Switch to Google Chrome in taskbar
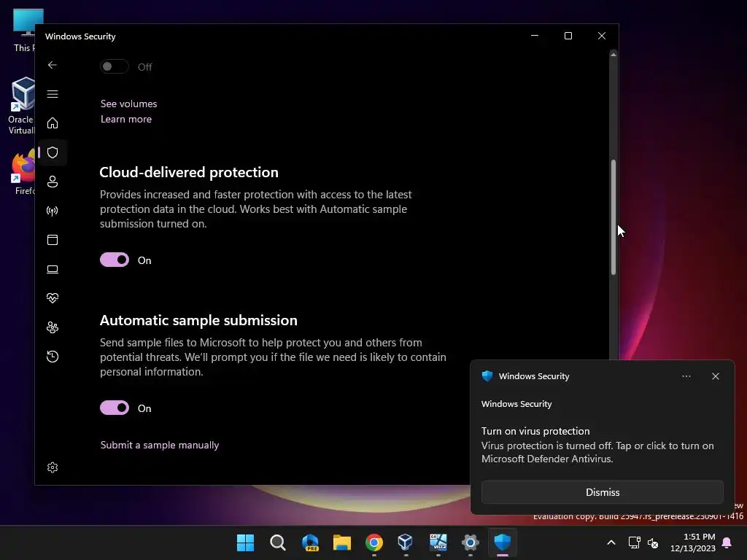747x560 pixels. coord(374,542)
